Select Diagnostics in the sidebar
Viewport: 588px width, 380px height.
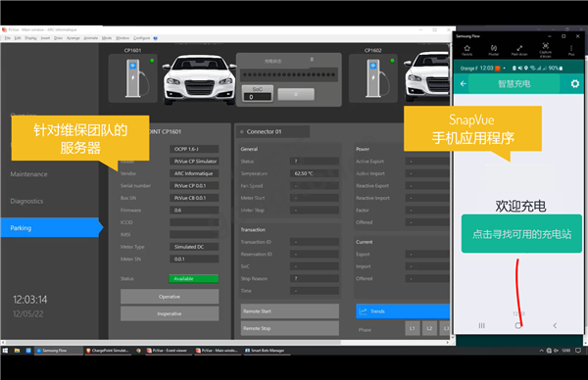(x=26, y=201)
